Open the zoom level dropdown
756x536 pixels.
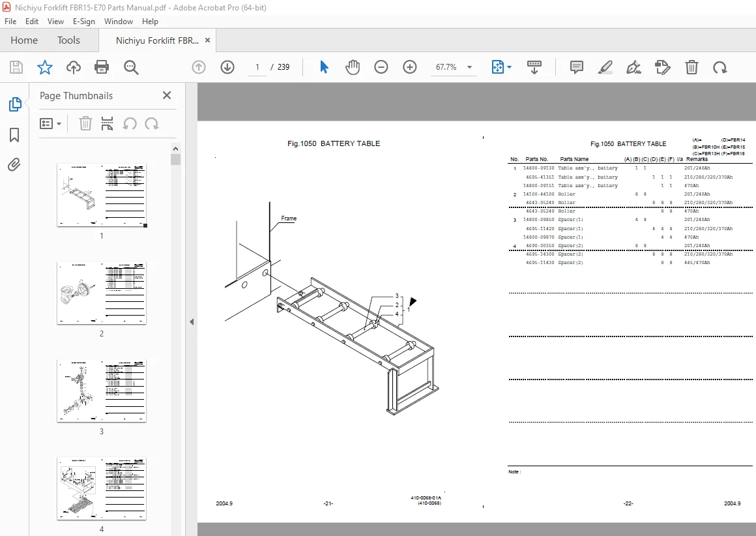(469, 67)
